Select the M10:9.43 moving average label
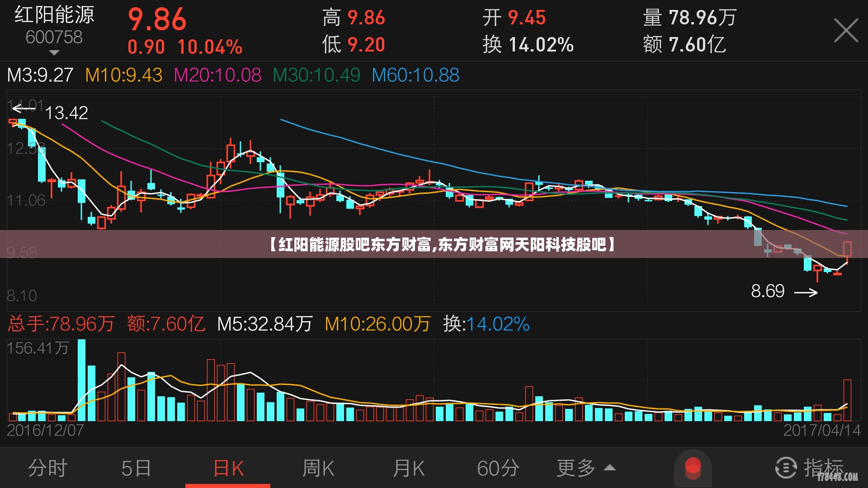868x488 pixels. (124, 75)
